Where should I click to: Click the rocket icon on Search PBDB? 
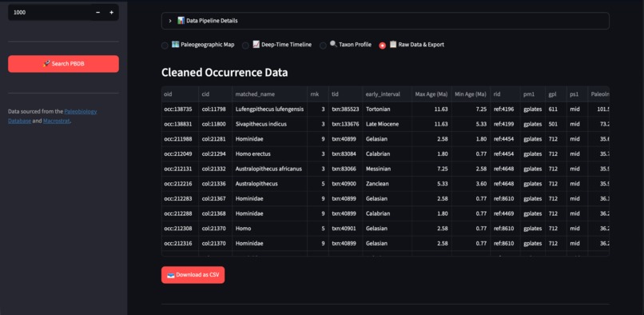(x=46, y=64)
